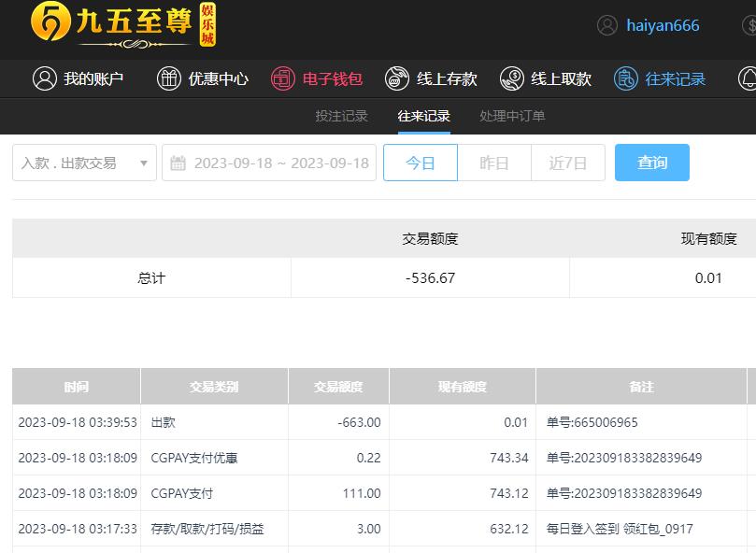Click the 存款/取款/打码/损益 cell
The image size is (756, 553).
207,529
